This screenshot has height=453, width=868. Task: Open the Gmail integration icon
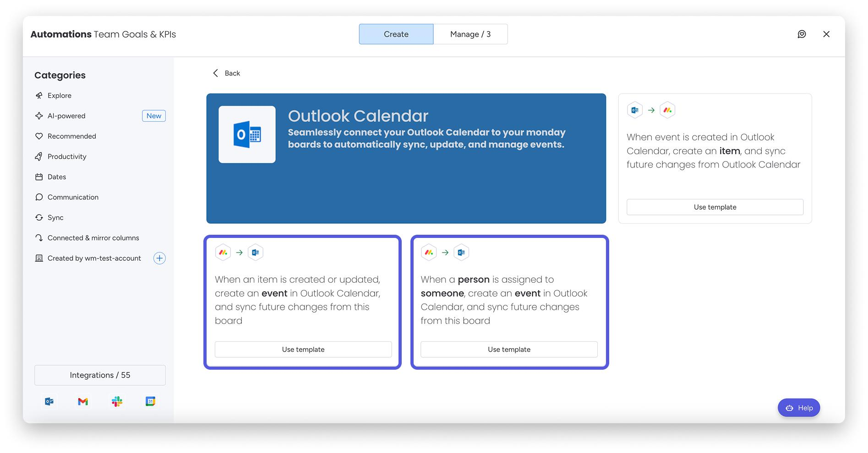point(83,401)
